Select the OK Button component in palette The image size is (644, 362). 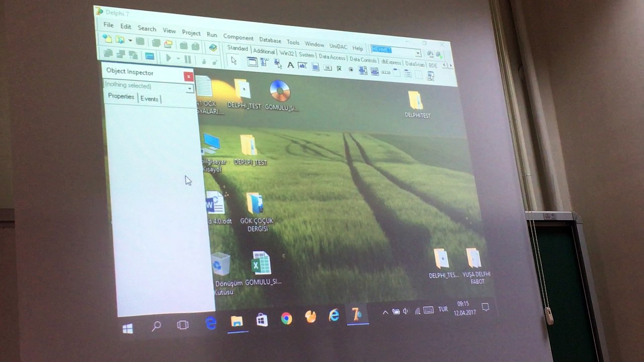328,68
